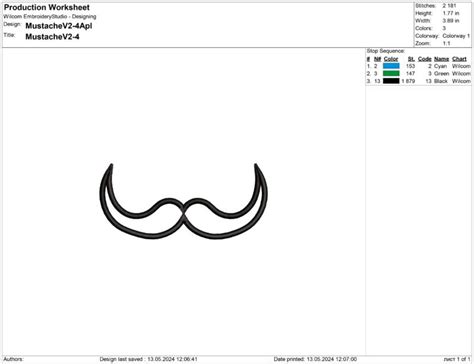Click the 'St.' column header

click(411, 59)
